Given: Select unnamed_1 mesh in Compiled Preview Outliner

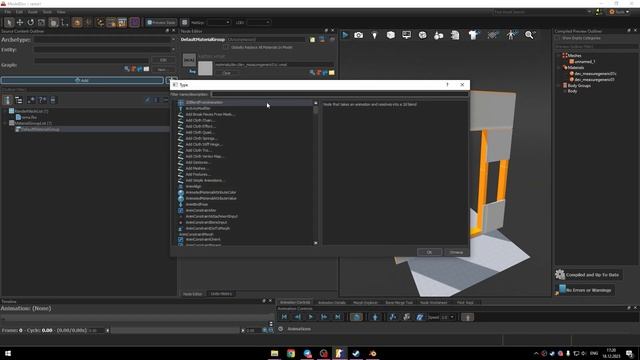Looking at the screenshot, I should coord(585,62).
